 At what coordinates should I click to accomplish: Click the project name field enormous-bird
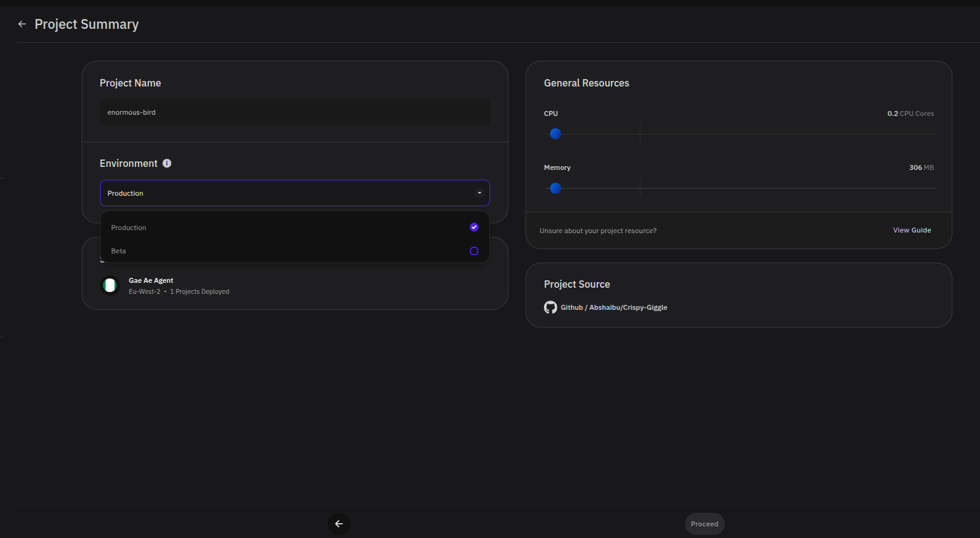pyautogui.click(x=295, y=112)
